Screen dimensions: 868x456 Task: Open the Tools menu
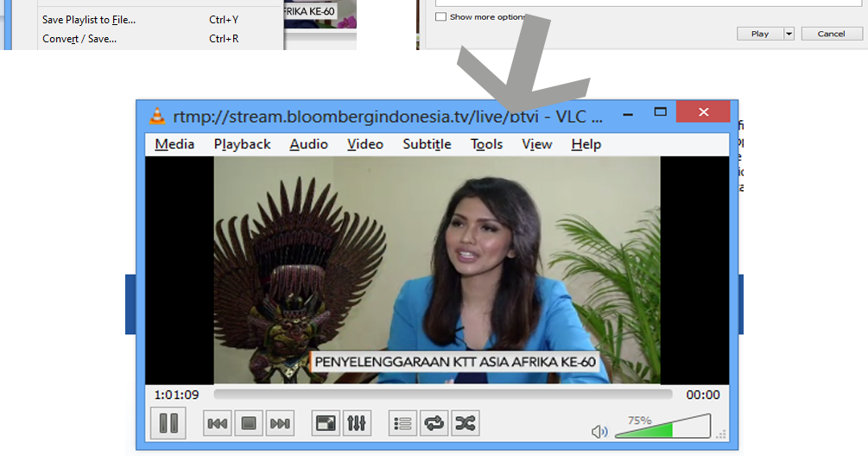pyautogui.click(x=486, y=144)
